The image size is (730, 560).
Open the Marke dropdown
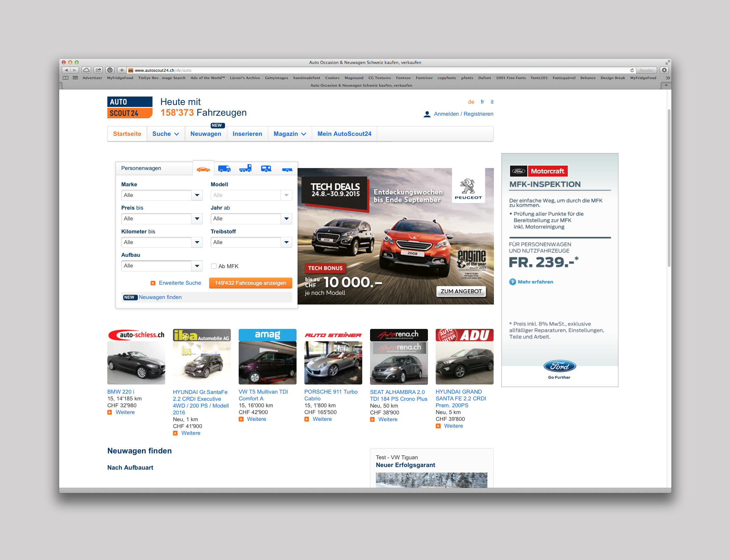pos(162,195)
